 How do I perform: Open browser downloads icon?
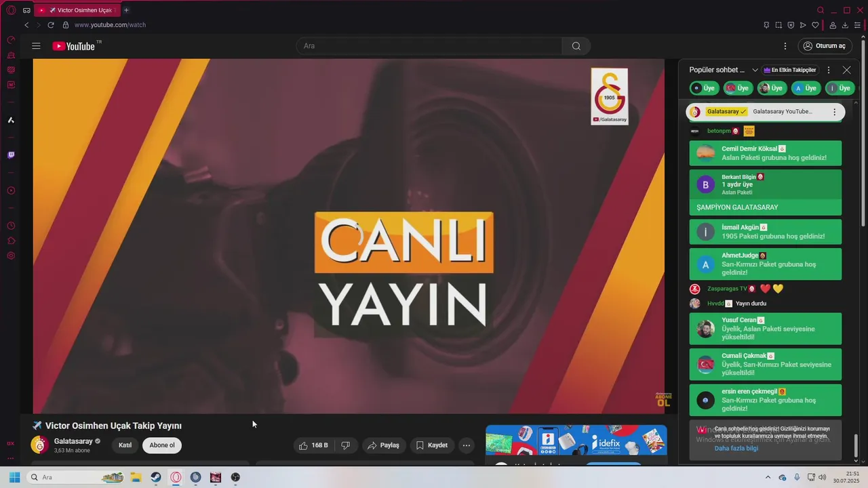[845, 25]
